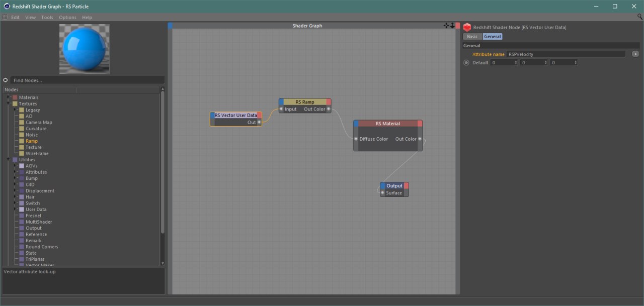Collapse the Textures group in Nodes tree
644x306 pixels.
(9, 104)
